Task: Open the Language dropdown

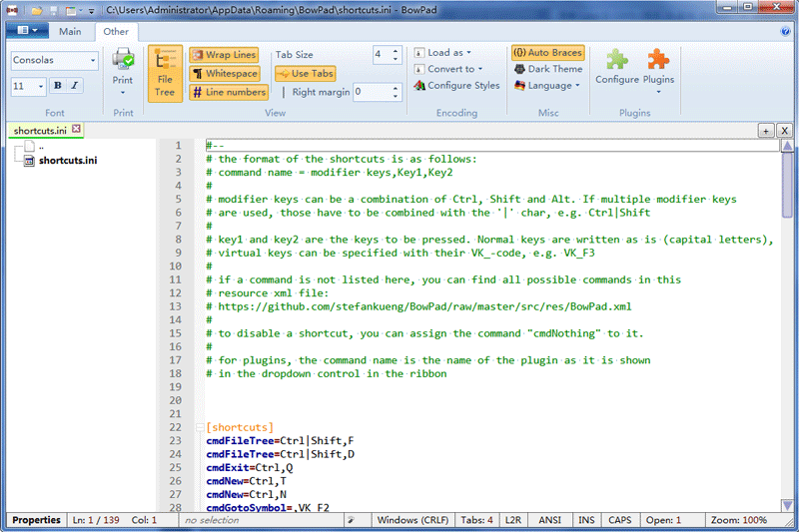Action: [x=547, y=86]
